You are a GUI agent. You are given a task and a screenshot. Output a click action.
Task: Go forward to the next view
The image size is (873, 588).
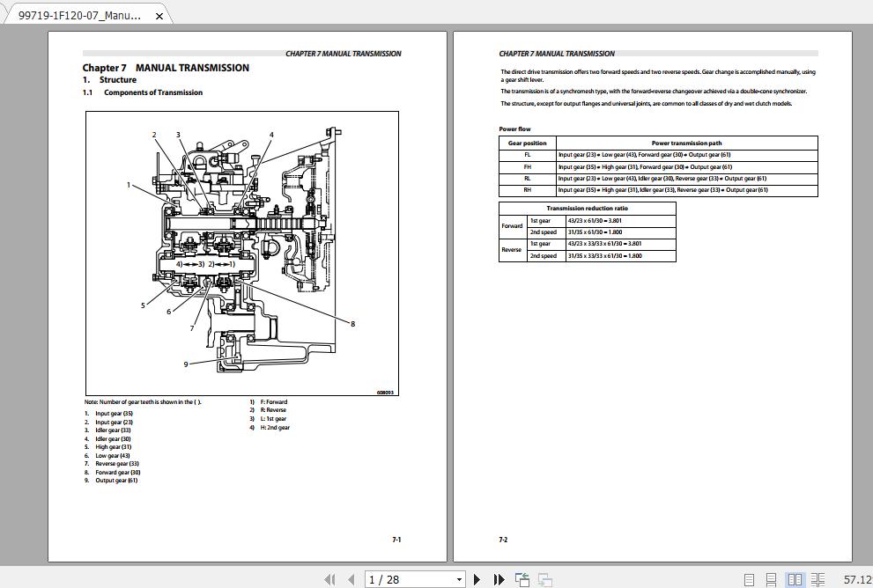543,579
